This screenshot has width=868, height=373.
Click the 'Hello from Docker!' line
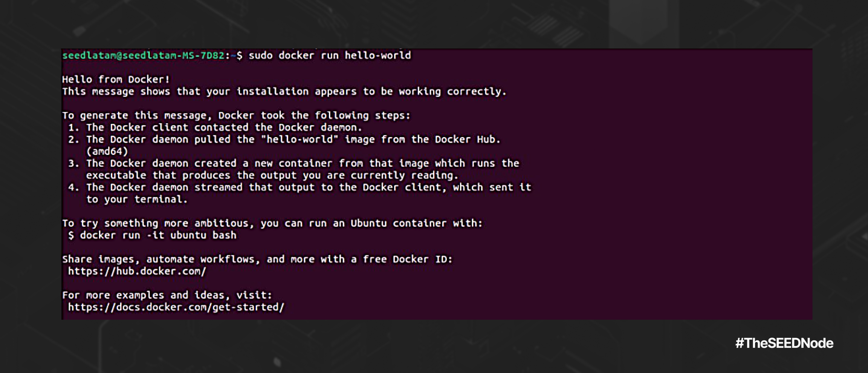116,80
